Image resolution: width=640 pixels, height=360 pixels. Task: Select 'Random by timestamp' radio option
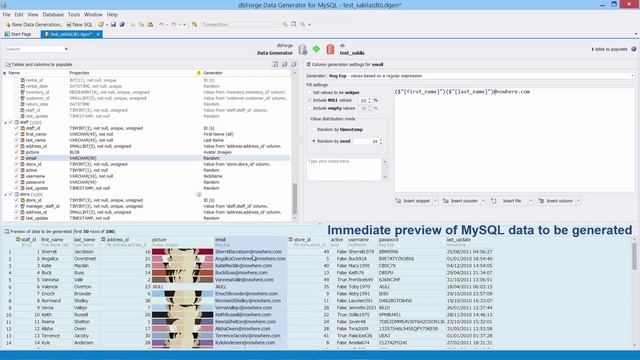313,129
